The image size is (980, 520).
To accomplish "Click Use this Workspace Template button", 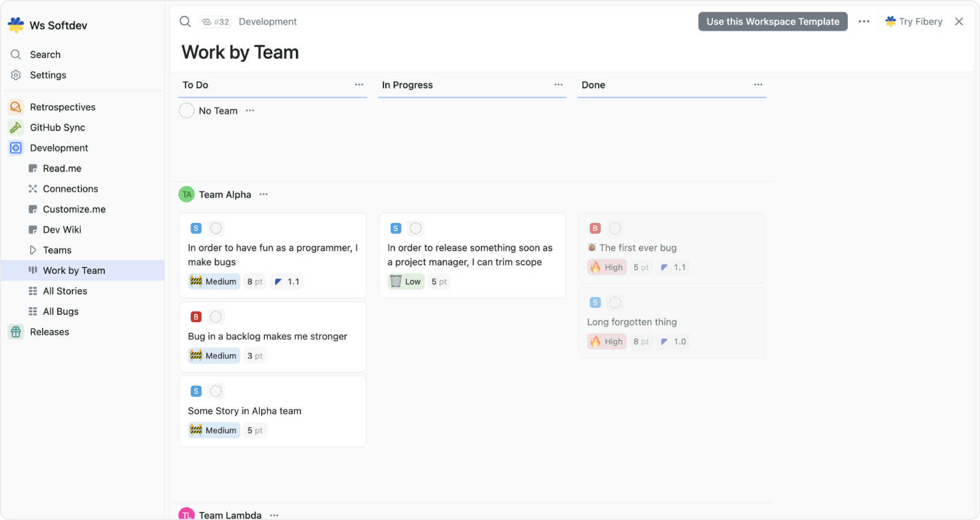I will (x=772, y=21).
